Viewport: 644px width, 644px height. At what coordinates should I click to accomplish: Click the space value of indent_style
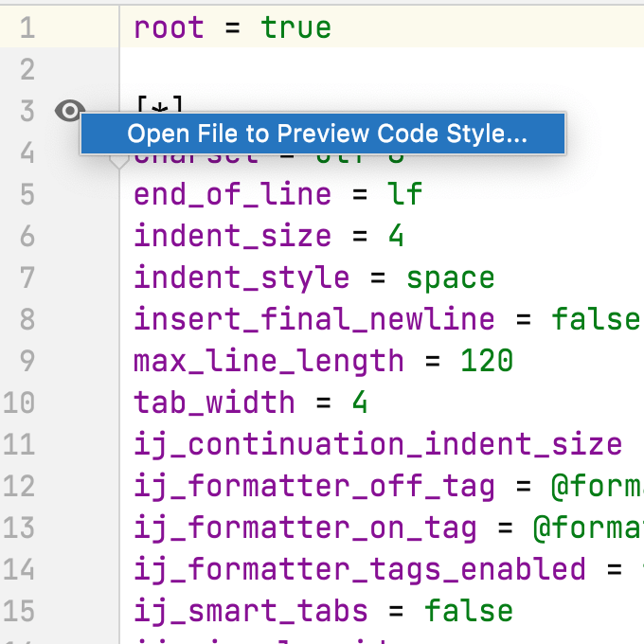451,277
